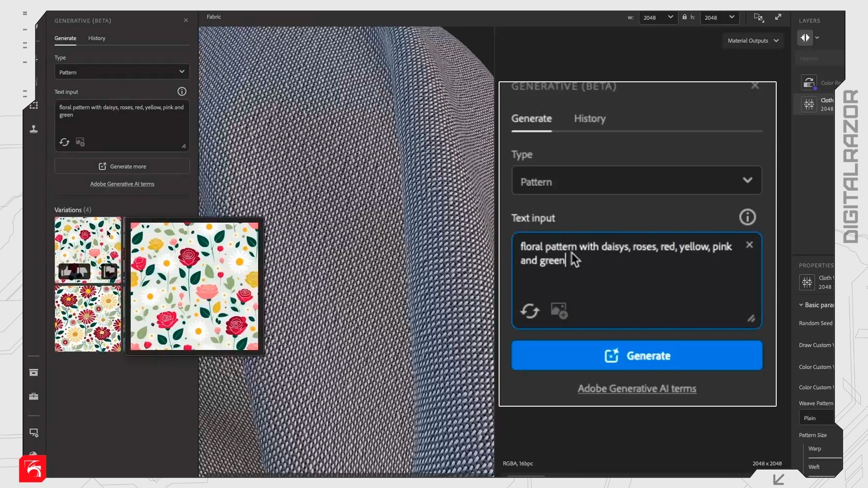Screen dimensions: 868x488
Task: Click the refresh prompt icon in enlarged text box
Action: pyautogui.click(x=529, y=311)
